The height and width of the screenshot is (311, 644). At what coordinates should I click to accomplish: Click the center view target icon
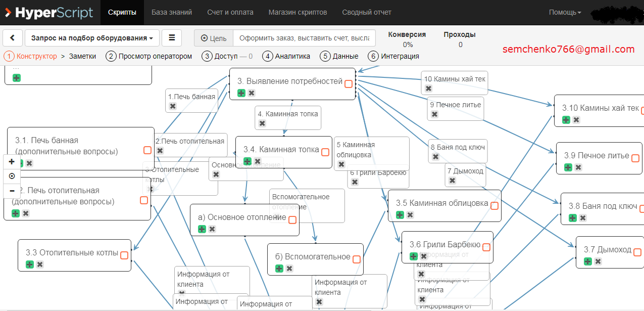pyautogui.click(x=11, y=176)
